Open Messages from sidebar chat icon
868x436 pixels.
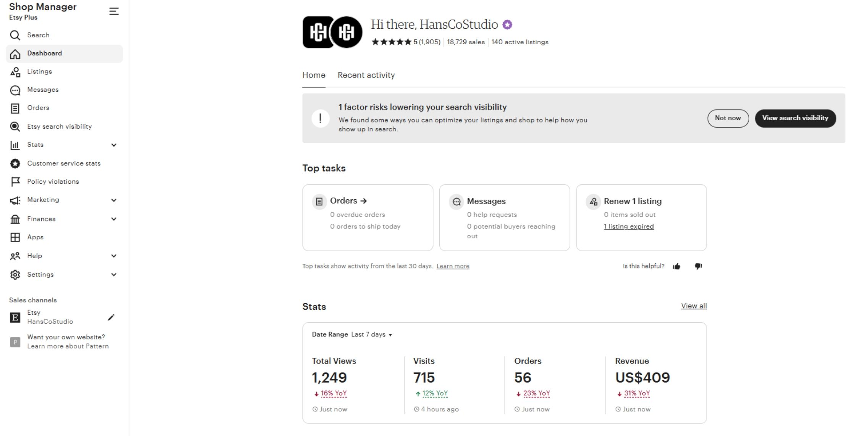(x=15, y=90)
